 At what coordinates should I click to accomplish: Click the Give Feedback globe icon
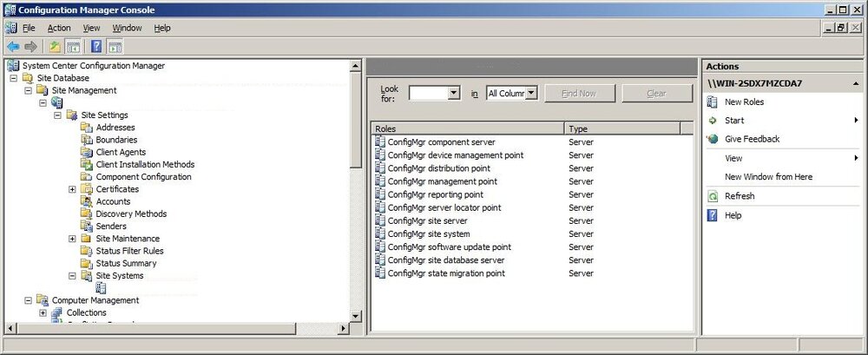click(x=713, y=139)
